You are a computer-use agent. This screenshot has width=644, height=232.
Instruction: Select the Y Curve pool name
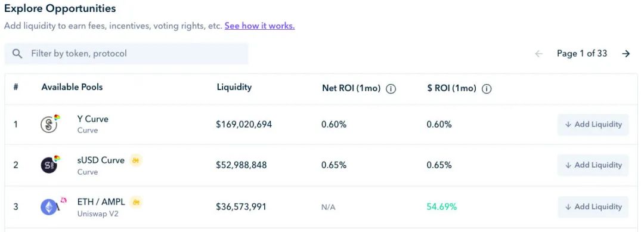pyautogui.click(x=93, y=119)
